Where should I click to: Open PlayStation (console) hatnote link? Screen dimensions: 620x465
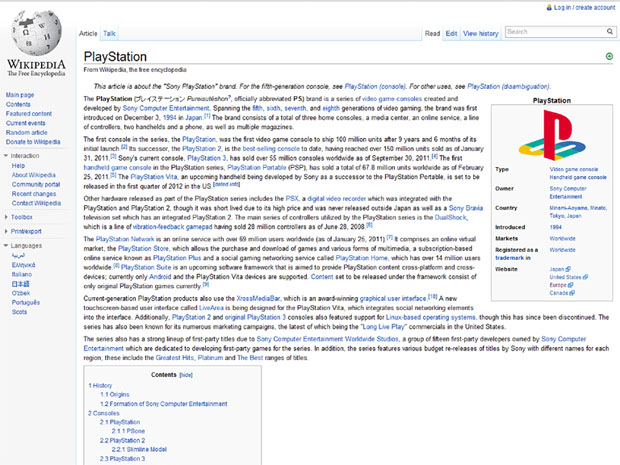(x=375, y=86)
